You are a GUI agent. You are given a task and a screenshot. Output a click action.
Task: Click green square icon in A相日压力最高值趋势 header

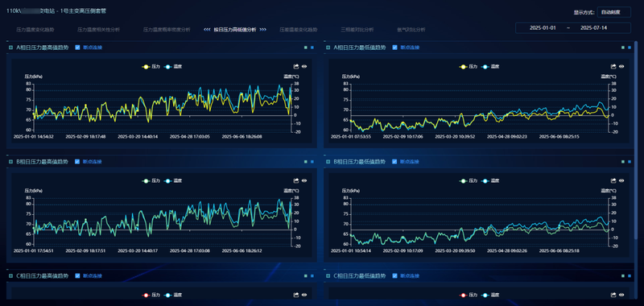(x=306, y=48)
